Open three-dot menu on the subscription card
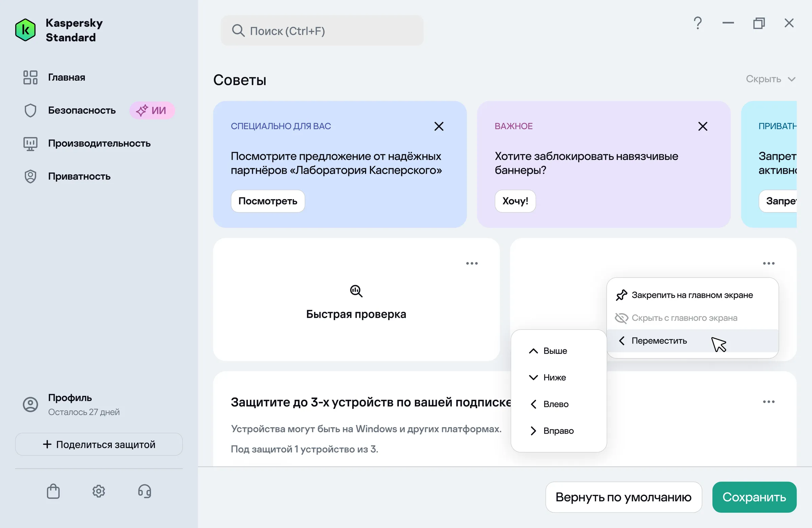Screen dimensions: 812x528 tap(769, 402)
